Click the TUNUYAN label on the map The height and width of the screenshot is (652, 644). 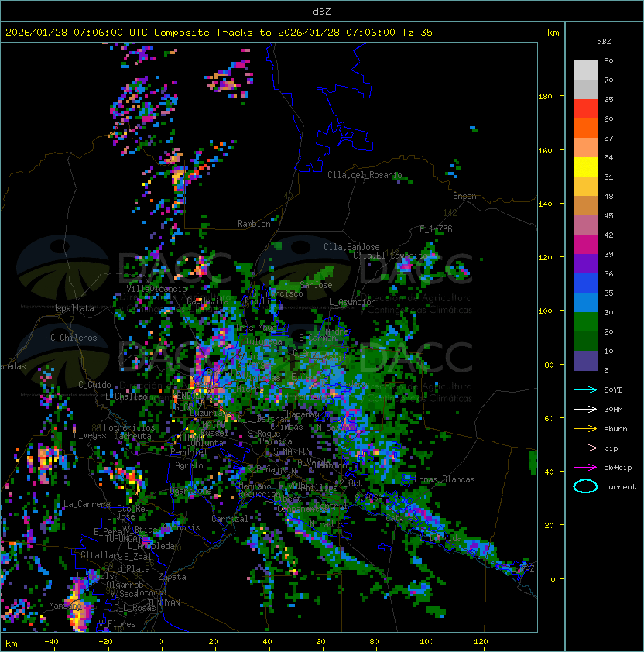pyautogui.click(x=164, y=603)
